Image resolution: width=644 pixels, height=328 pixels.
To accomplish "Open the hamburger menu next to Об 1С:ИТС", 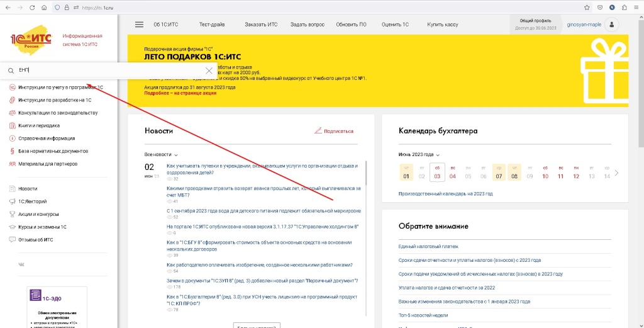I will point(139,25).
